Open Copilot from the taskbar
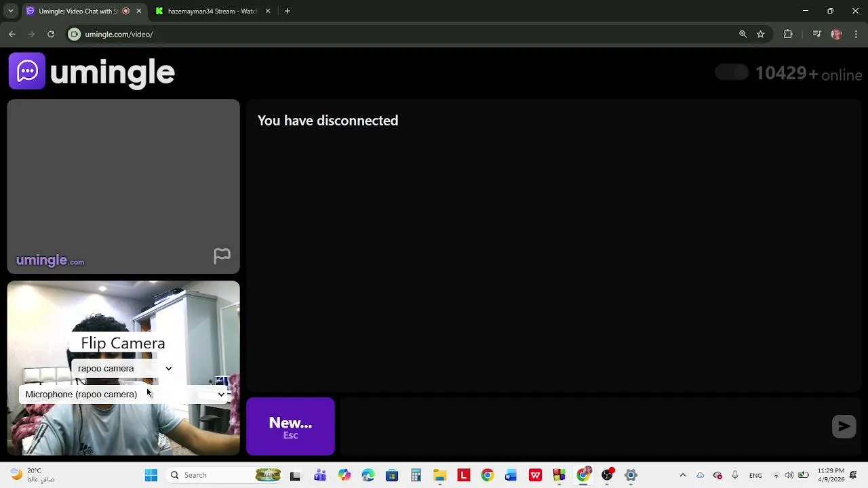Image resolution: width=868 pixels, height=488 pixels. pos(344,475)
